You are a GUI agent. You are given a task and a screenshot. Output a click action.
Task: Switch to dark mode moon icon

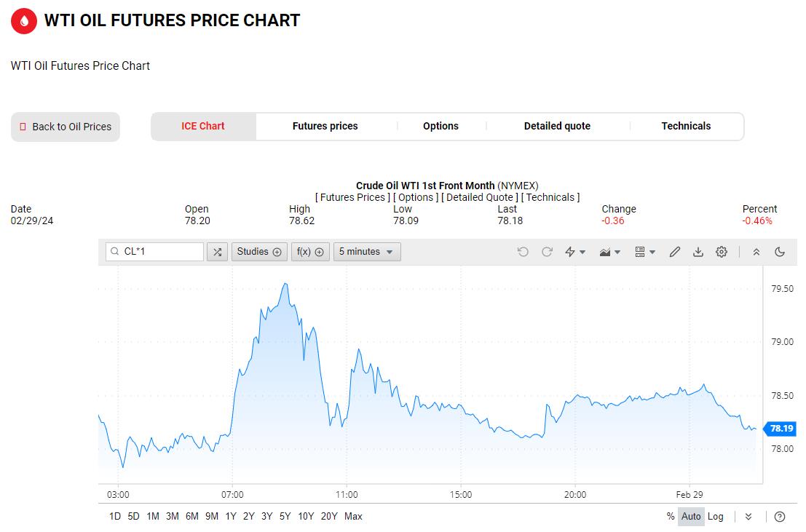coord(780,252)
